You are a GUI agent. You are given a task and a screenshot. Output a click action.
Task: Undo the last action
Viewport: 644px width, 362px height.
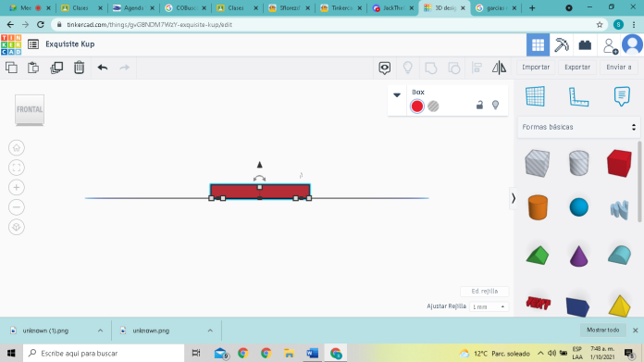tap(103, 68)
